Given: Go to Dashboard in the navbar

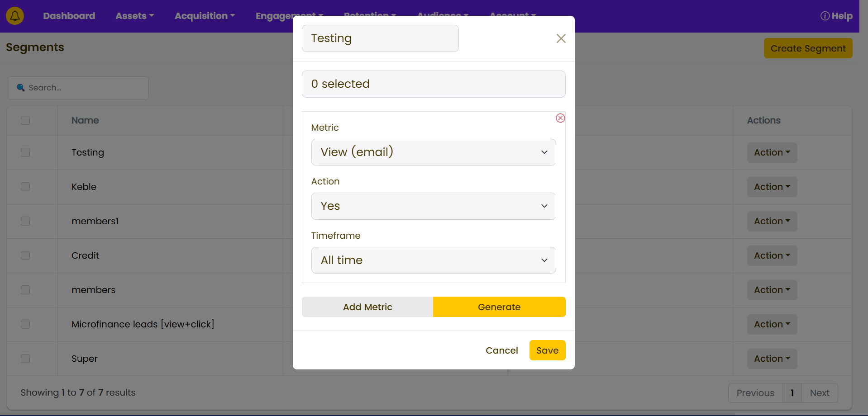Looking at the screenshot, I should click(69, 16).
